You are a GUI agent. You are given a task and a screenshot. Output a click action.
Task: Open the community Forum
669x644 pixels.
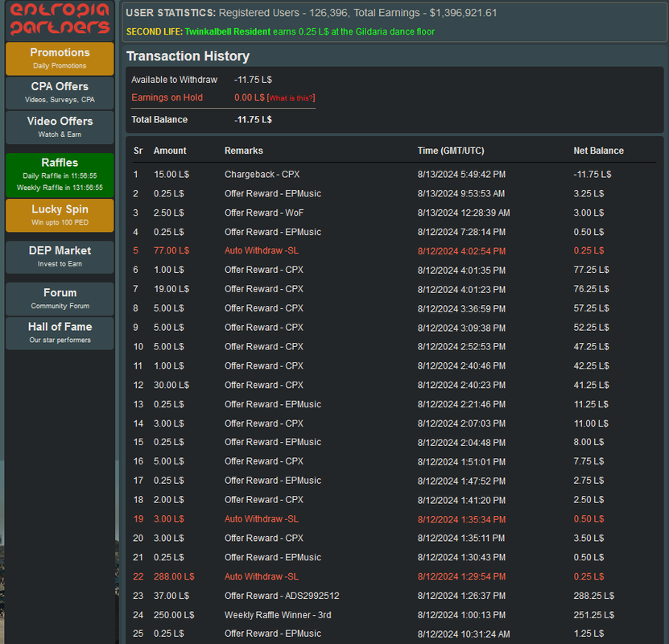(60, 299)
